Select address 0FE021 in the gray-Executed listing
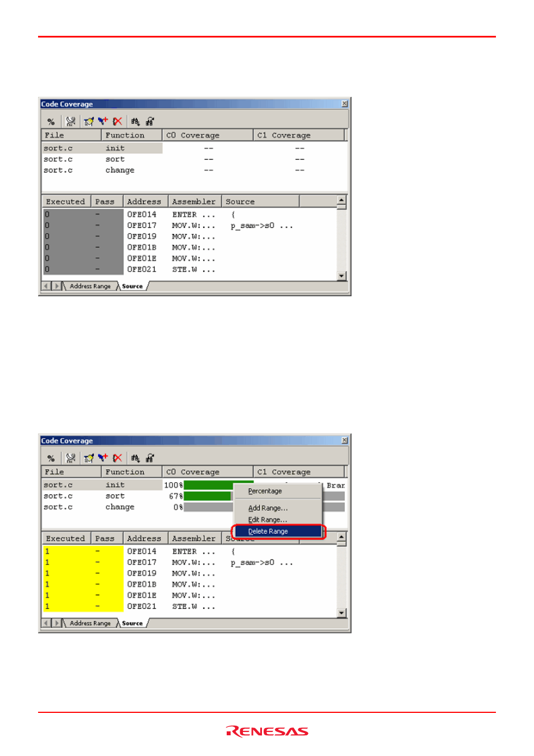The image size is (534, 756). [142, 269]
